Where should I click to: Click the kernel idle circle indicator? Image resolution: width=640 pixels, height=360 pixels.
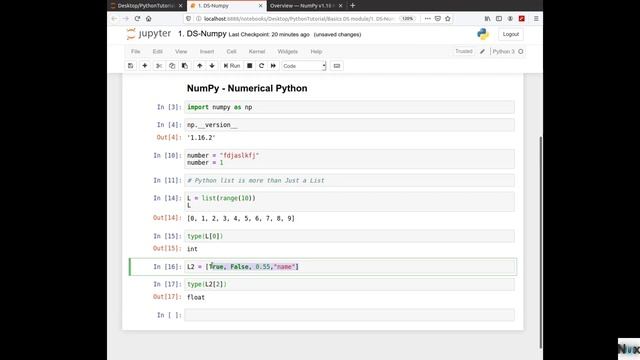(x=521, y=51)
